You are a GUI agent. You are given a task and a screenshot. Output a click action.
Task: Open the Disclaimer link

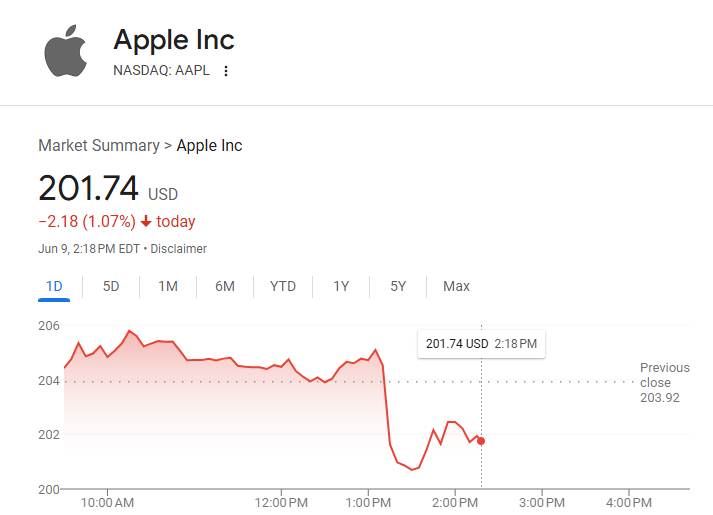(178, 249)
